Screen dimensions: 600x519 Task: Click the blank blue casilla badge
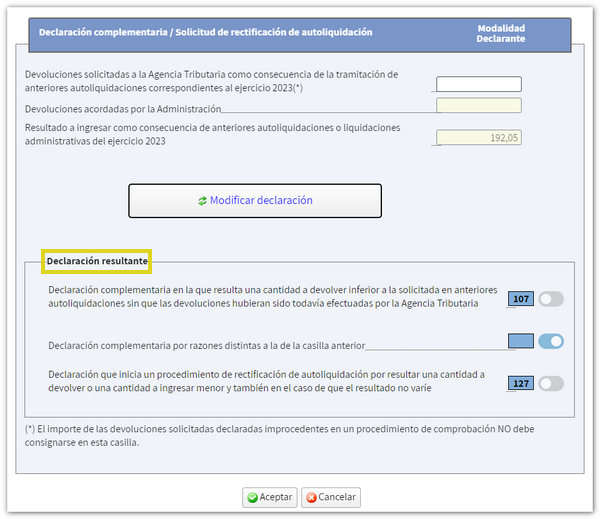coord(521,342)
